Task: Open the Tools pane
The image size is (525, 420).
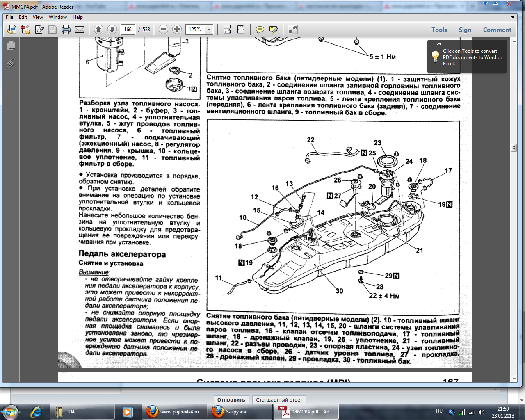Action: click(x=439, y=30)
